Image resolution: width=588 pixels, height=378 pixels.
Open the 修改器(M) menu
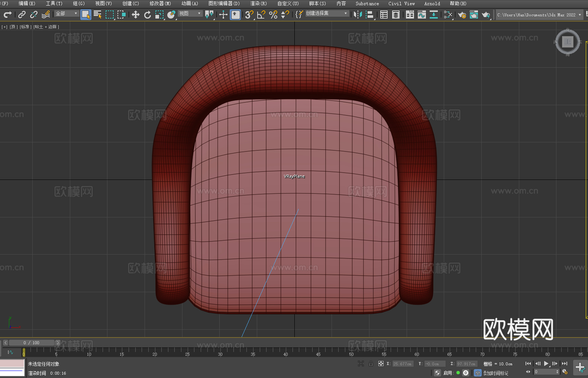[x=160, y=3]
